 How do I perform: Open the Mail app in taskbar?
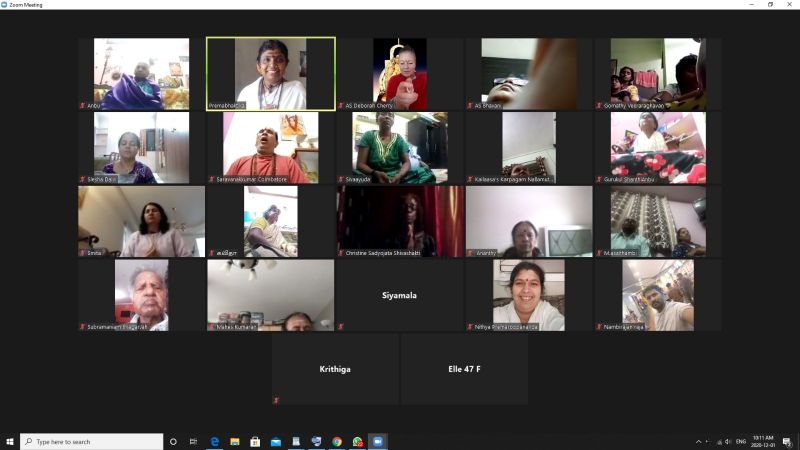coord(276,441)
